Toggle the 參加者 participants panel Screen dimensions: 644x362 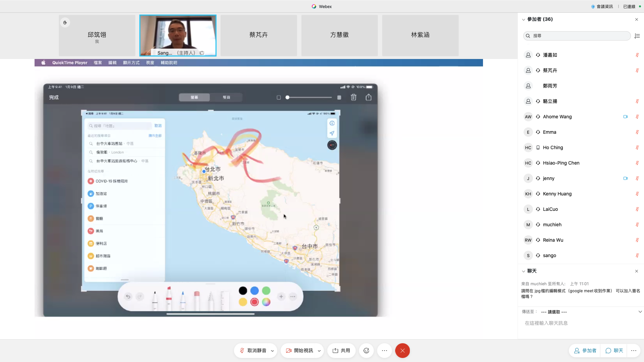[x=585, y=351]
